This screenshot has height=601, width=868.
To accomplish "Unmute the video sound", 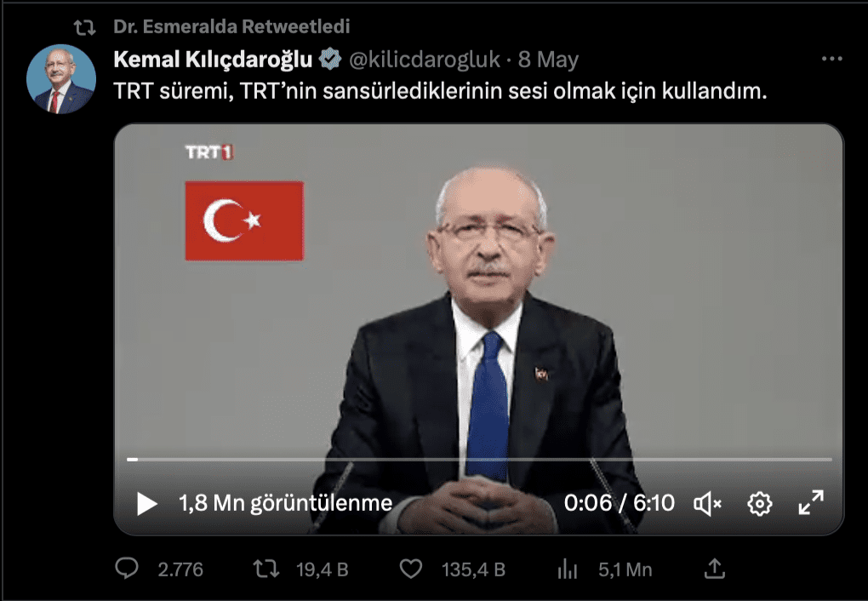I will point(707,504).
